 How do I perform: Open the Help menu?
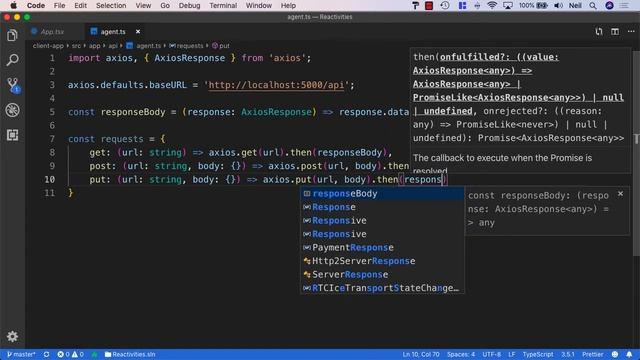[288, 5]
